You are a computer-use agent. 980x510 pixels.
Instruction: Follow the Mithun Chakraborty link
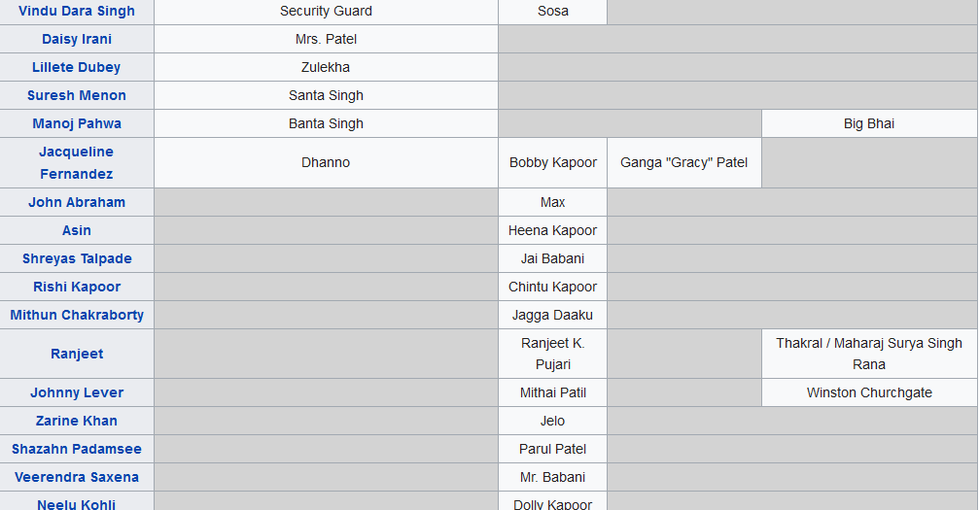[77, 315]
